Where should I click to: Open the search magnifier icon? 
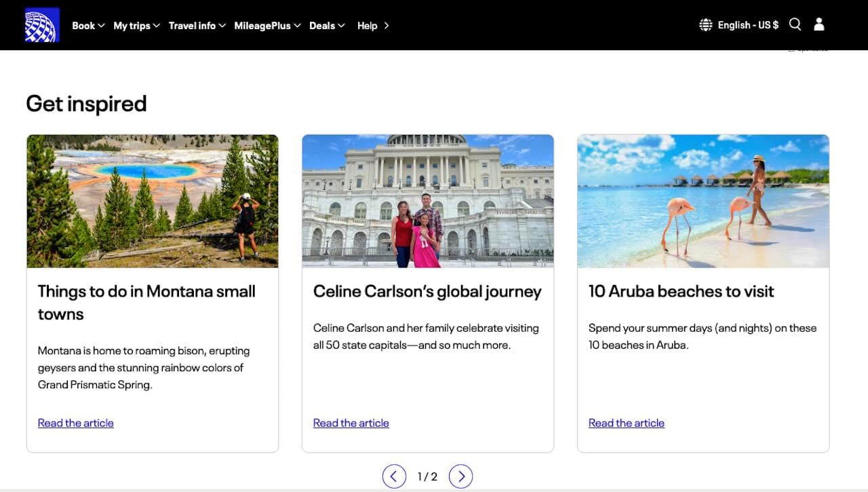[x=795, y=24]
